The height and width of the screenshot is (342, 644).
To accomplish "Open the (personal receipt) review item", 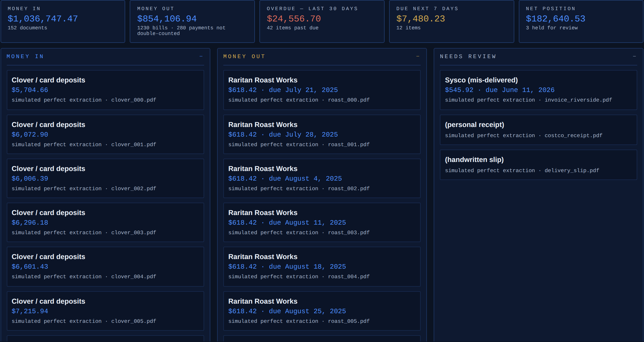I will click(538, 130).
